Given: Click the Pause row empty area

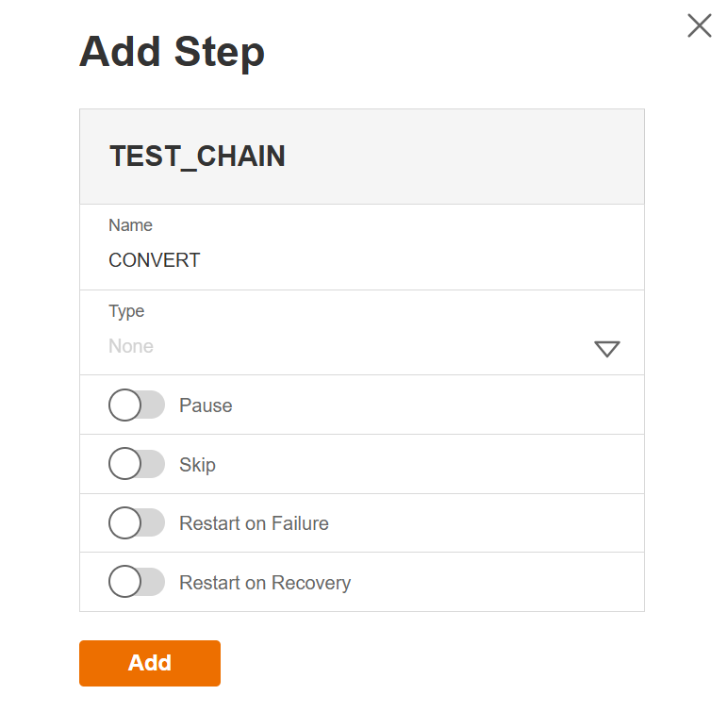Looking at the screenshot, I should point(453,405).
